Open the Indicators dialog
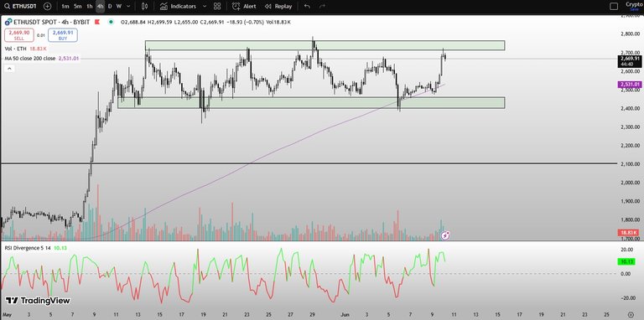This screenshot has height=320, width=644. tap(179, 6)
